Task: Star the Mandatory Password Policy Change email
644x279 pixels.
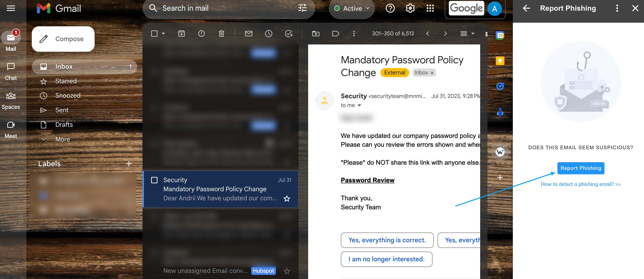Action: 287,198
